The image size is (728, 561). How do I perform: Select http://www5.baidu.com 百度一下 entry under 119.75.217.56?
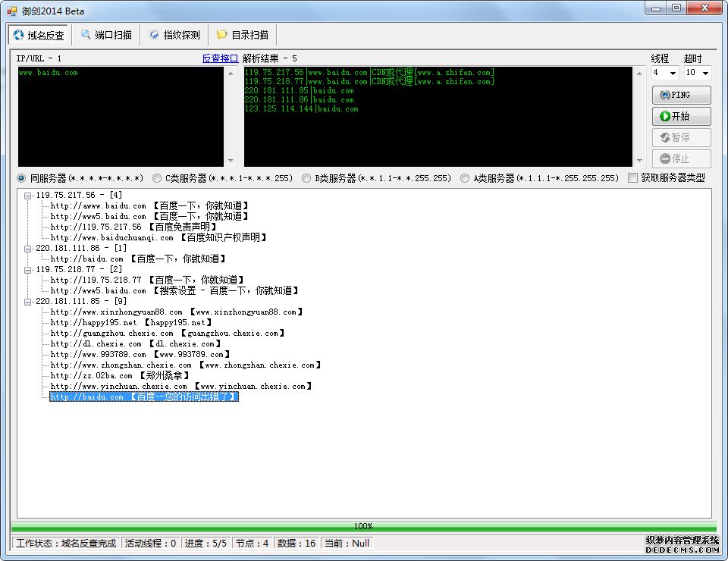point(149,216)
